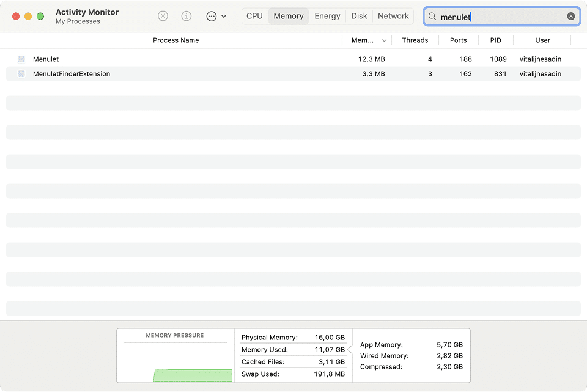Select the Menulet process row name
The height and width of the screenshot is (392, 587).
point(46,59)
